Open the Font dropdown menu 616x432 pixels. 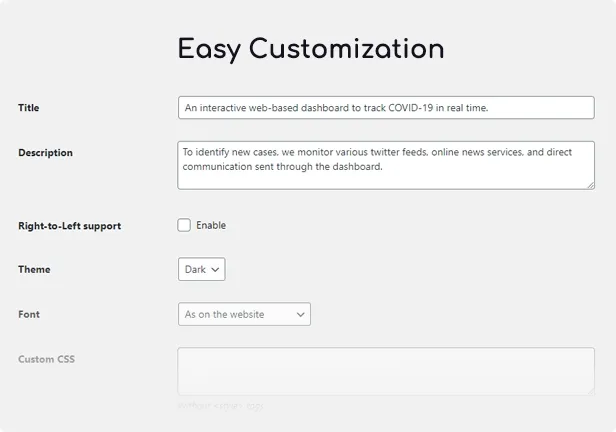click(244, 314)
